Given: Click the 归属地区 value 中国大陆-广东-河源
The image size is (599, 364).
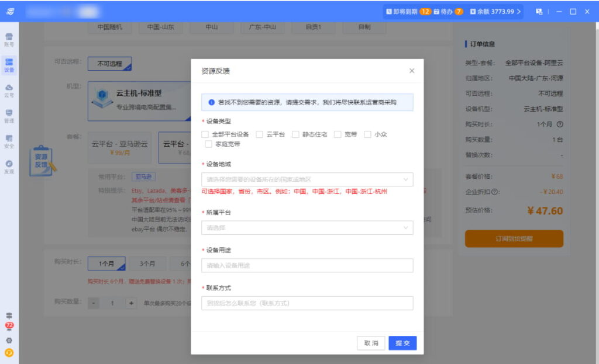Looking at the screenshot, I should [536, 78].
